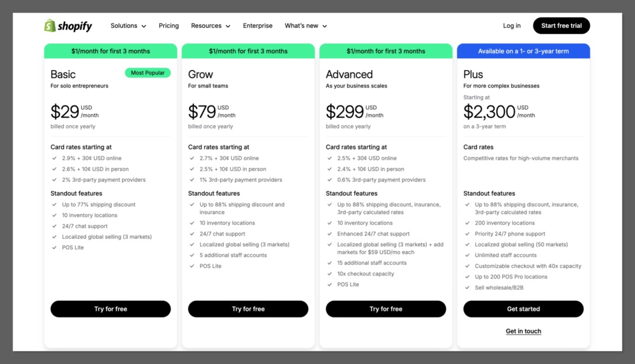Click the Log in link
635x364 pixels.
pos(512,25)
